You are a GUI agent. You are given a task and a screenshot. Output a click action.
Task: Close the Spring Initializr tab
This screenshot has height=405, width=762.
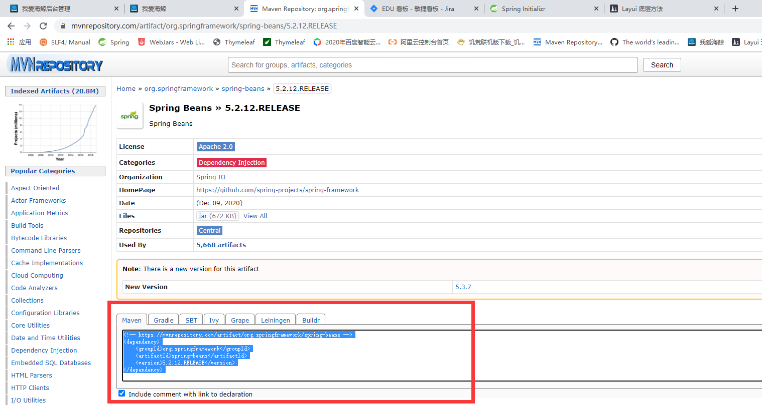point(596,9)
